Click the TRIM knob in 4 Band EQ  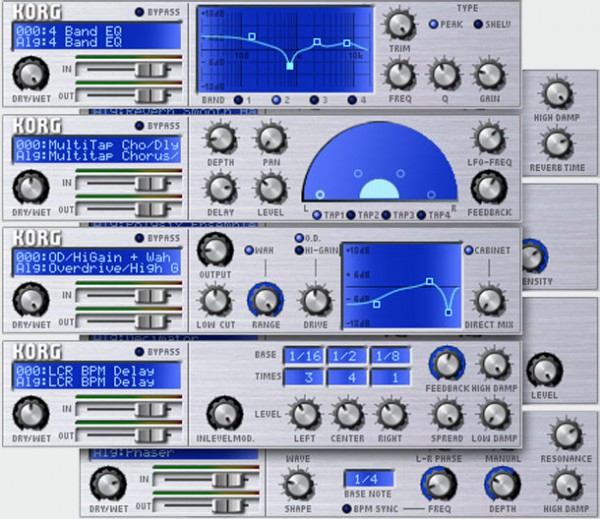point(399,25)
